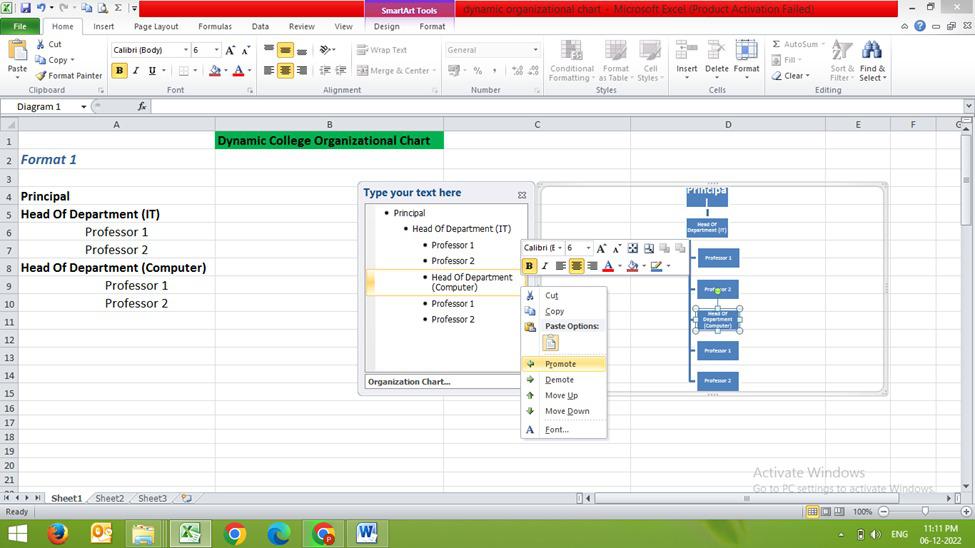Click Format Painter in the Clipboard group
The height and width of the screenshot is (548, 975).
pyautogui.click(x=69, y=75)
